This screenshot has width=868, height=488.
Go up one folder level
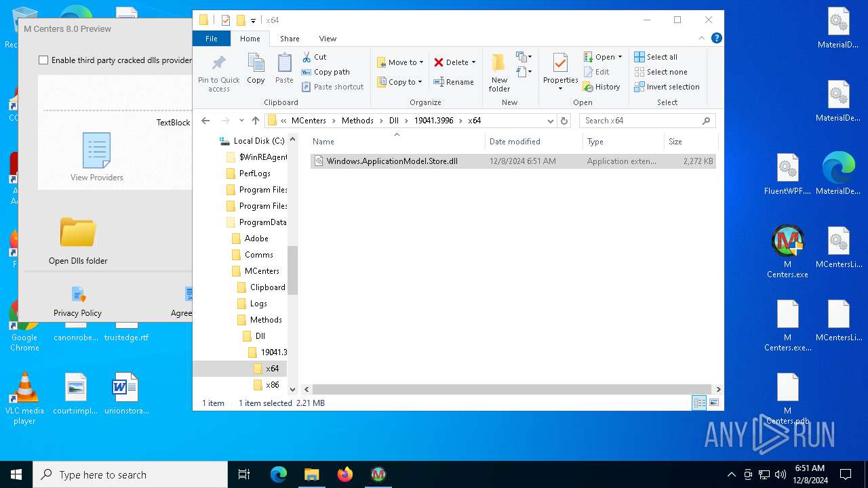[256, 121]
